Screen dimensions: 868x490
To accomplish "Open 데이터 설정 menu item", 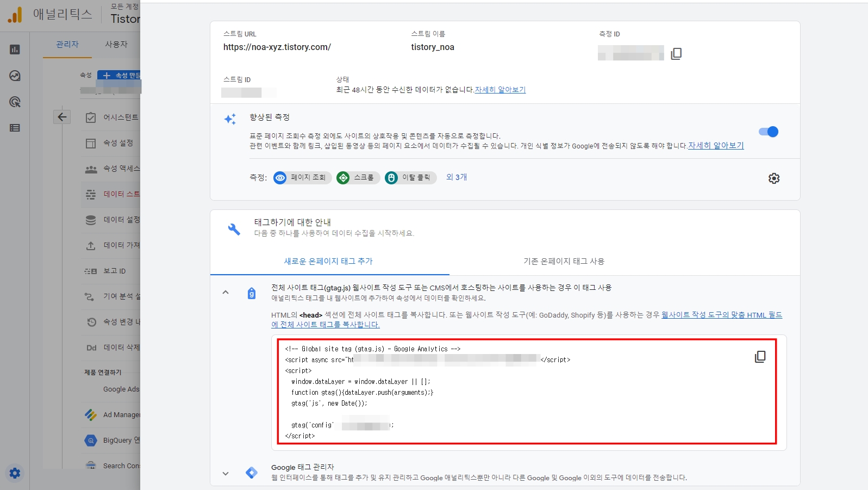I will tap(111, 220).
